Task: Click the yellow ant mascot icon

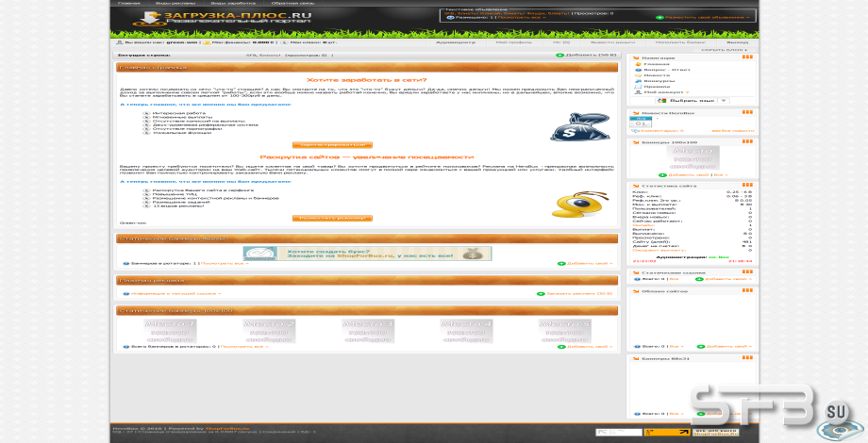Action: pyautogui.click(x=579, y=205)
